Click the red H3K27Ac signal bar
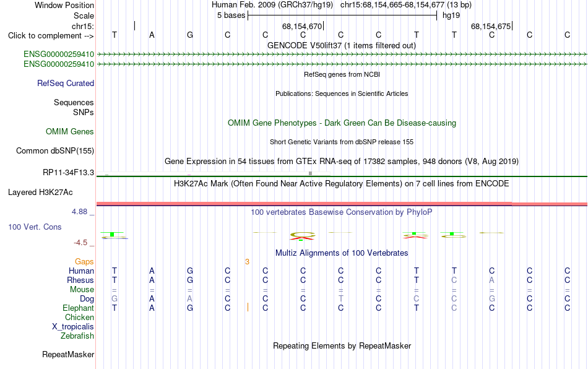The height and width of the screenshot is (369, 588). pyautogui.click(x=342, y=204)
